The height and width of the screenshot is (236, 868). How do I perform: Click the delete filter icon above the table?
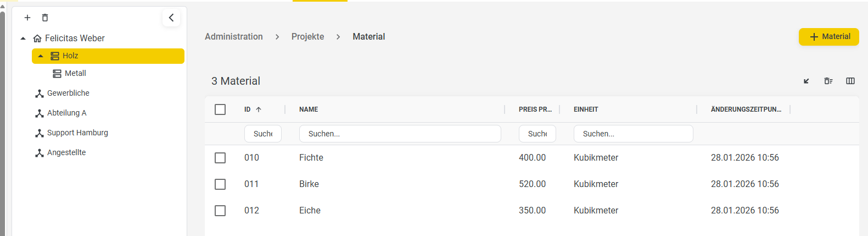tap(828, 81)
